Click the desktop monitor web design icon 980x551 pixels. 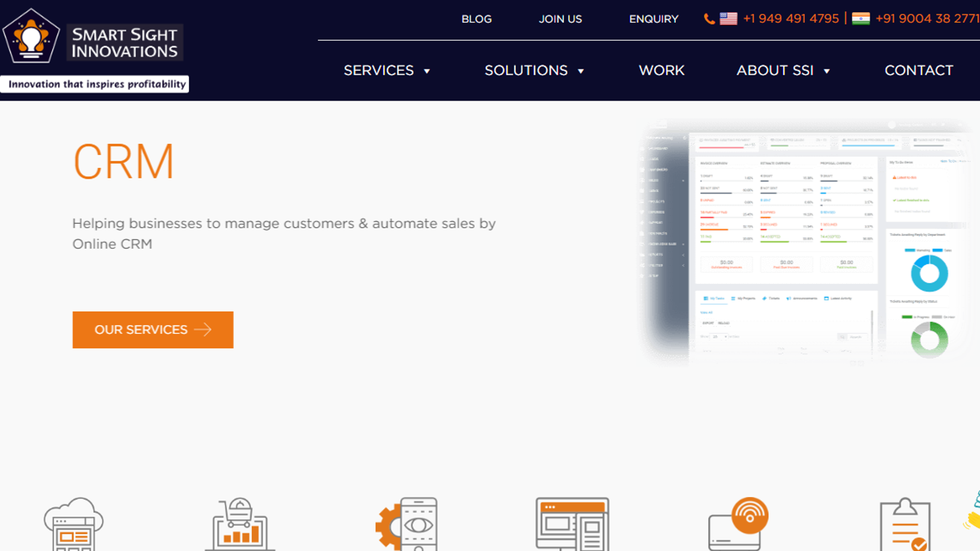tap(572, 524)
